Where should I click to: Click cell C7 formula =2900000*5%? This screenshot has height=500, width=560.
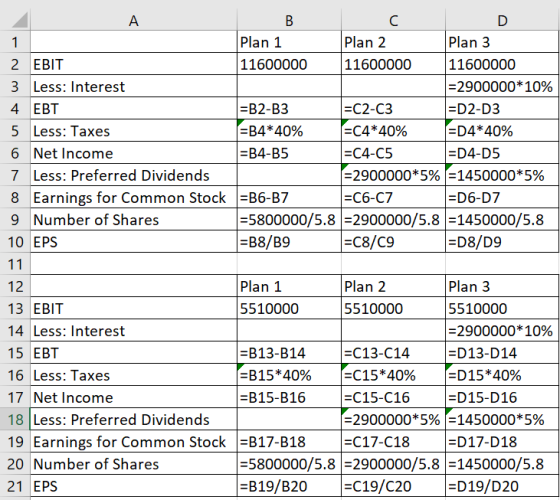[x=393, y=175]
